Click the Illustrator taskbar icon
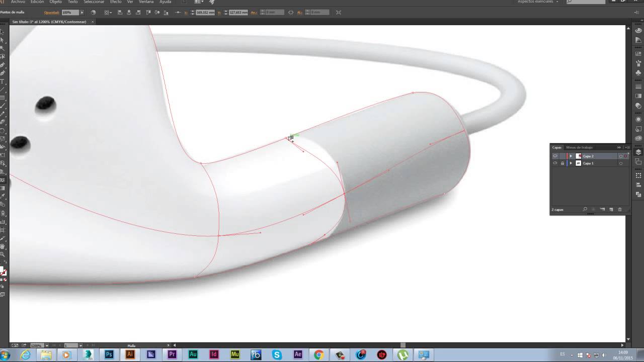 (130, 355)
